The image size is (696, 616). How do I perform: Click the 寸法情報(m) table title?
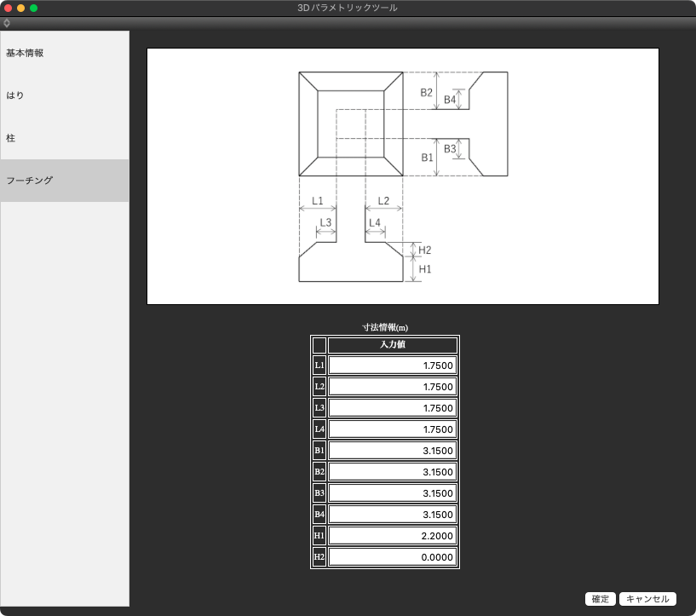tap(385, 327)
